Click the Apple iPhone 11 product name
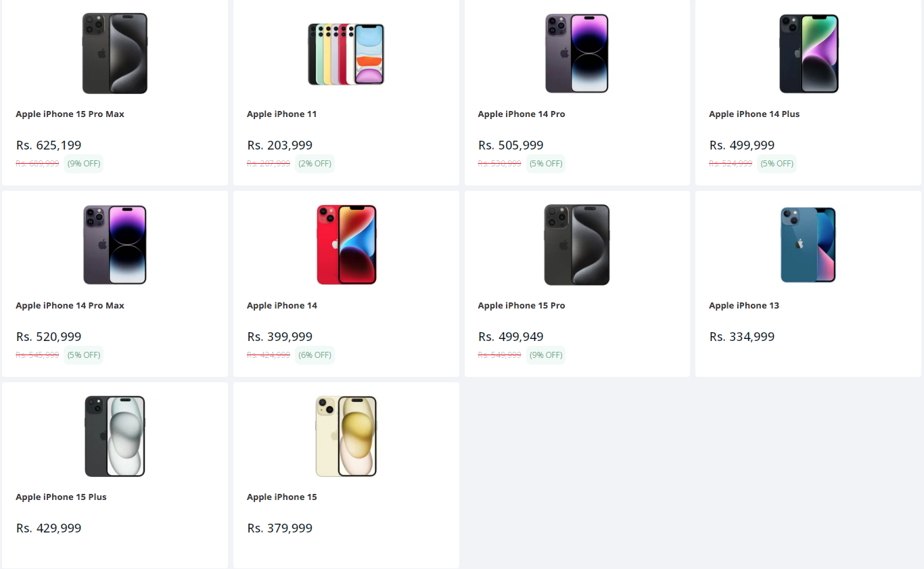Image resolution: width=924 pixels, height=569 pixels. pos(282,114)
